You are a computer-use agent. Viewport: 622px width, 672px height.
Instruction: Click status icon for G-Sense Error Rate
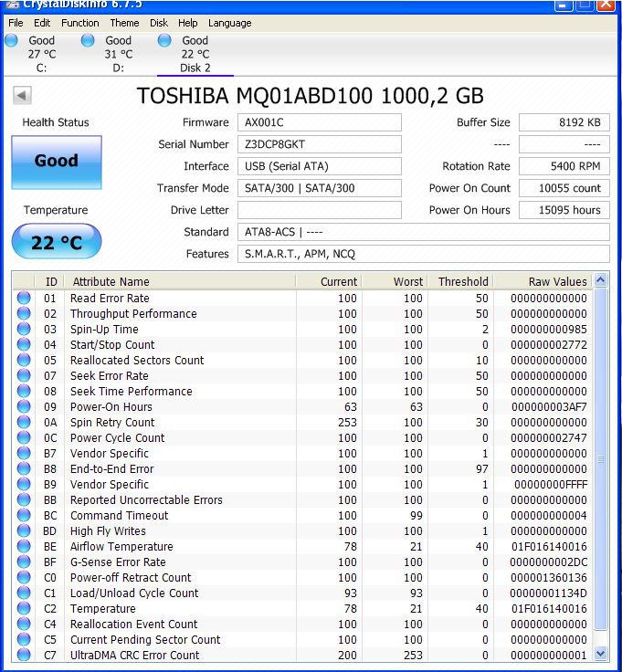24,562
